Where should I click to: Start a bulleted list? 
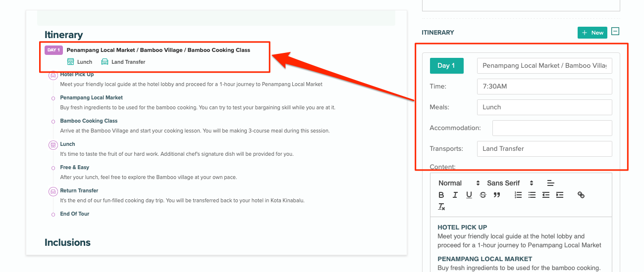(532, 195)
